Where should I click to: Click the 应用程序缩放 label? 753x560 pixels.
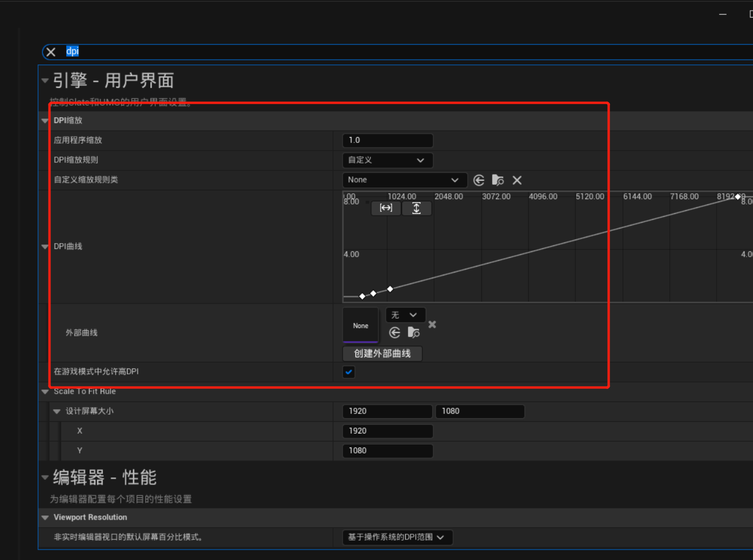(x=78, y=141)
